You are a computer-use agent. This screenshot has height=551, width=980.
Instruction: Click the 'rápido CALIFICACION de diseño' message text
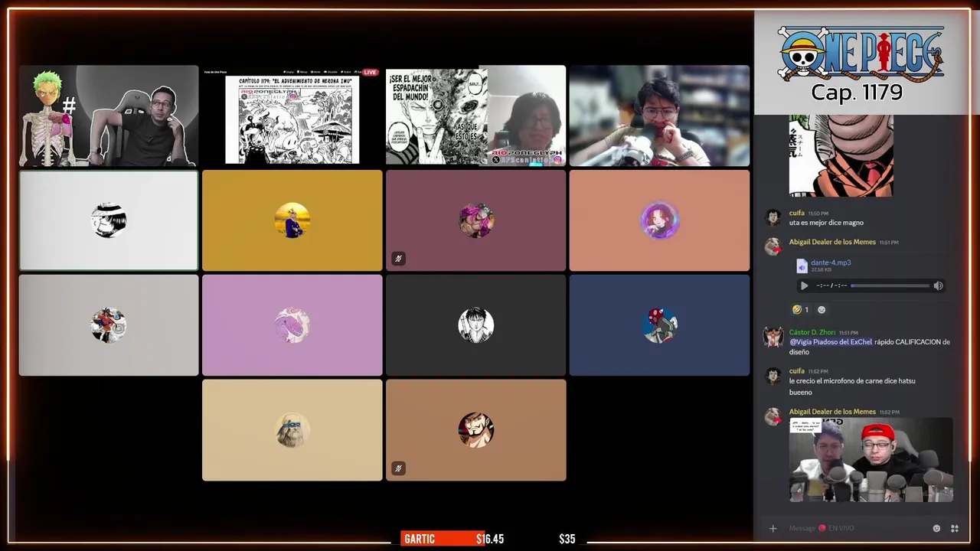[870, 347]
